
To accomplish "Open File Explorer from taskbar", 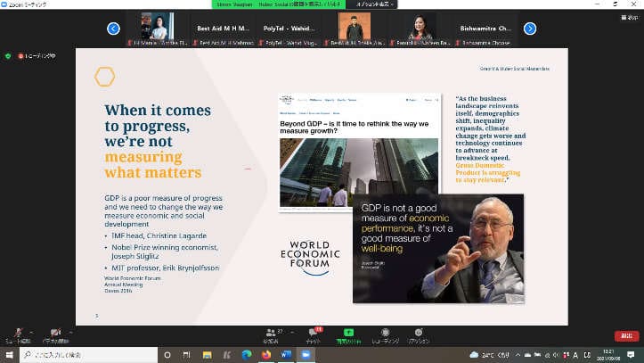I will point(207,355).
